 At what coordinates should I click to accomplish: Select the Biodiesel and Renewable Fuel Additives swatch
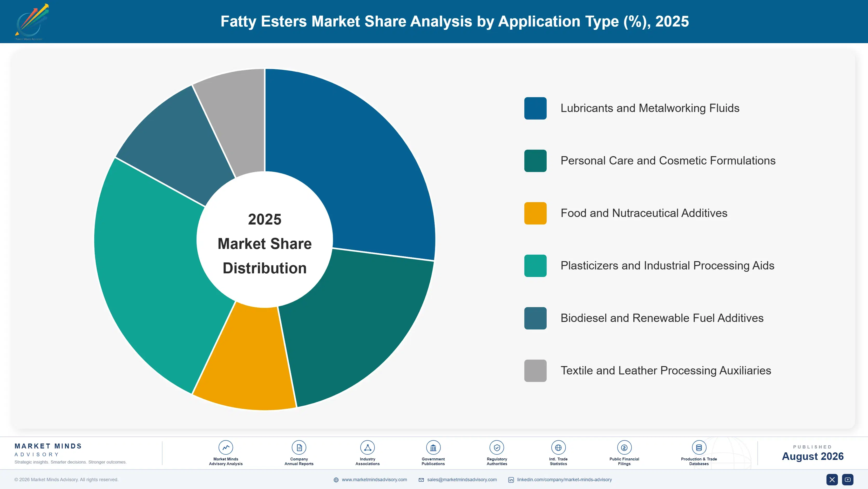[x=535, y=318]
